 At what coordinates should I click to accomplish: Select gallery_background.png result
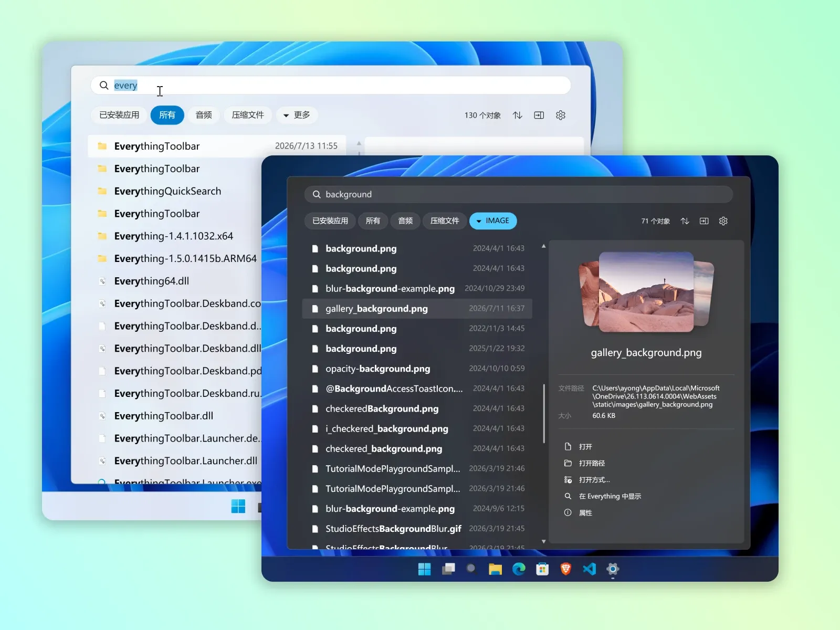(417, 309)
